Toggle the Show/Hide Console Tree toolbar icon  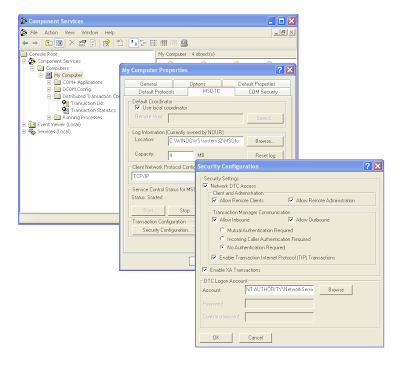pyautogui.click(x=59, y=43)
